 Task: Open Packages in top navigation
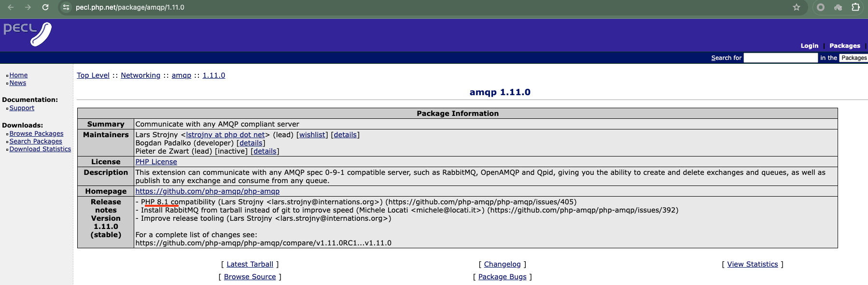click(845, 46)
